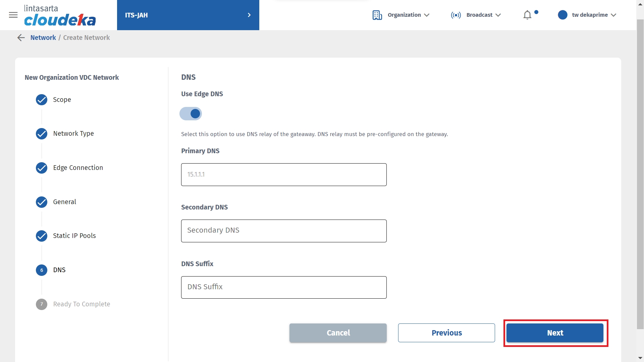Viewport: 644px width, 362px height.
Task: Click the Secondary DNS input field
Action: point(284,231)
